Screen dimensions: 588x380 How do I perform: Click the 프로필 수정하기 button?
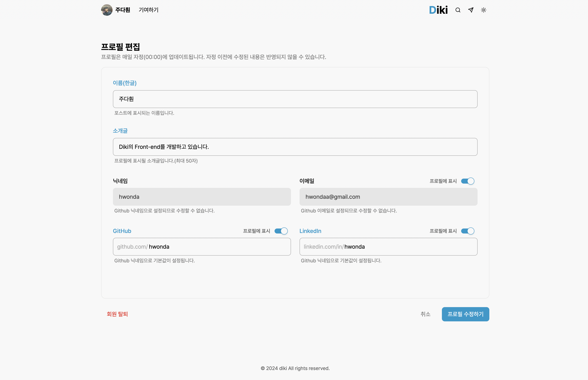pos(465,314)
